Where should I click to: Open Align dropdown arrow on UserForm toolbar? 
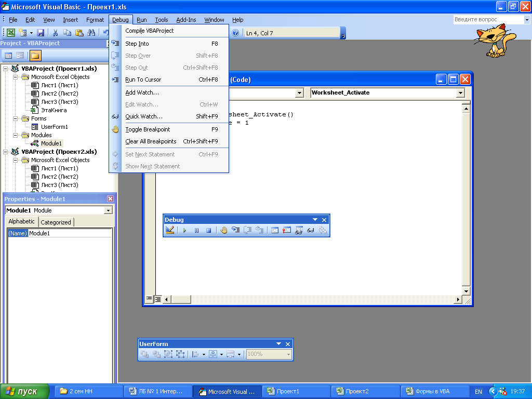pos(204,354)
